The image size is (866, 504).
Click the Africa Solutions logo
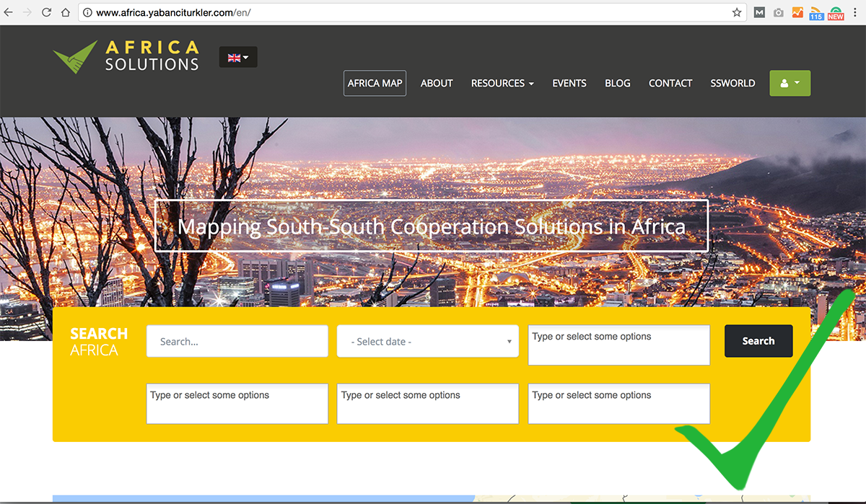(x=126, y=56)
